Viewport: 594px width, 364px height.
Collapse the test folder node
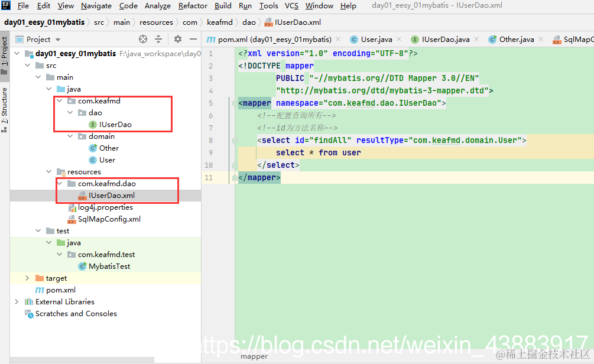tap(38, 230)
